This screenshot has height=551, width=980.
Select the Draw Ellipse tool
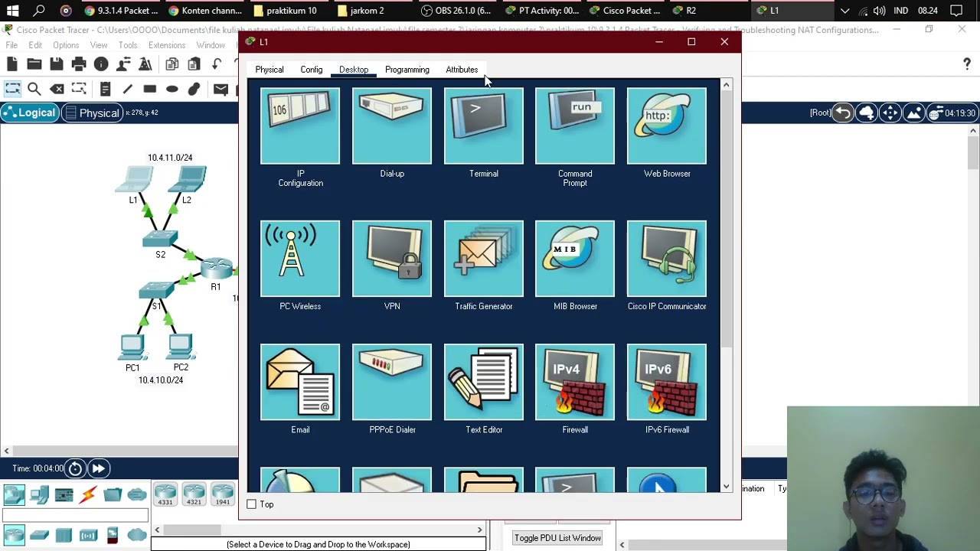[172, 90]
